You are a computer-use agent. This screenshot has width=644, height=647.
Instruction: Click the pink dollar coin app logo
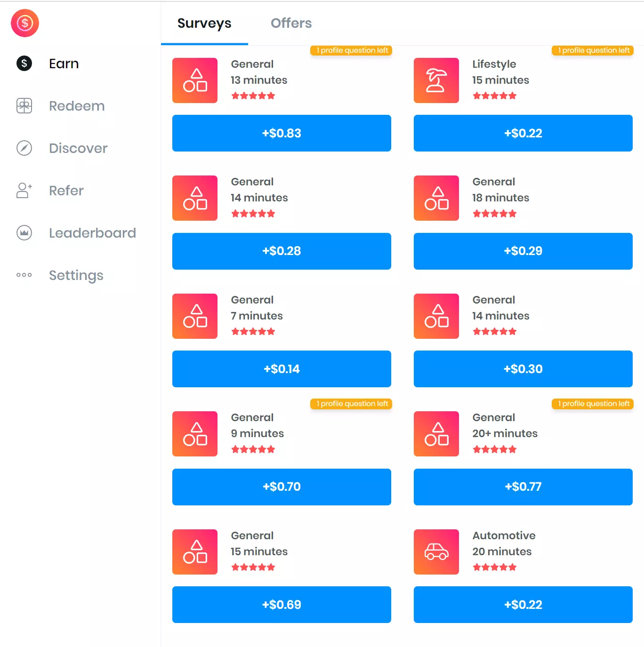click(25, 23)
